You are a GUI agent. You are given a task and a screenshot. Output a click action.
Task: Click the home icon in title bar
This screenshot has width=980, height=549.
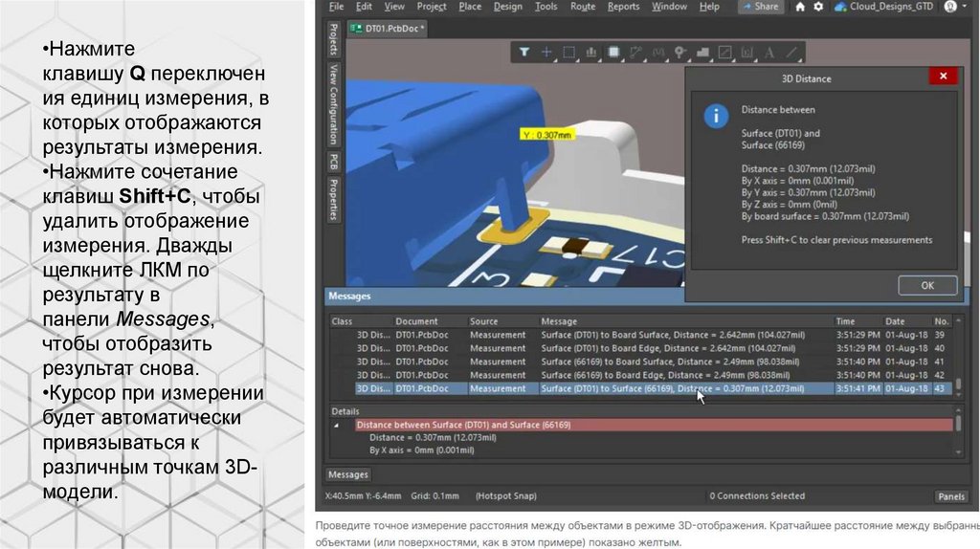[800, 7]
